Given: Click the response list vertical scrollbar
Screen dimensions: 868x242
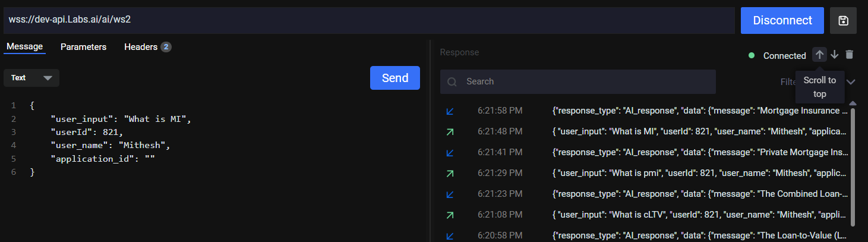Looking at the screenshot, I should click(x=853, y=166).
